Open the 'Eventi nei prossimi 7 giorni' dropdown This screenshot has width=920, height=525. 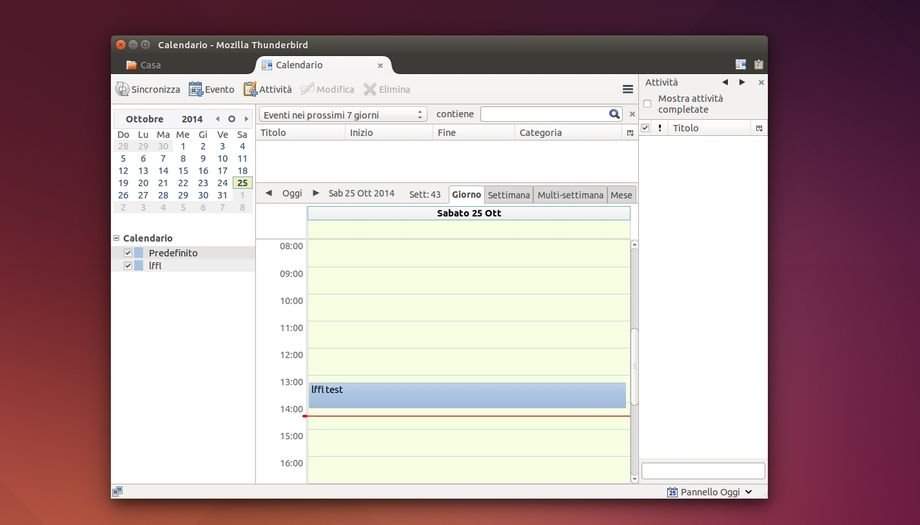(342, 114)
